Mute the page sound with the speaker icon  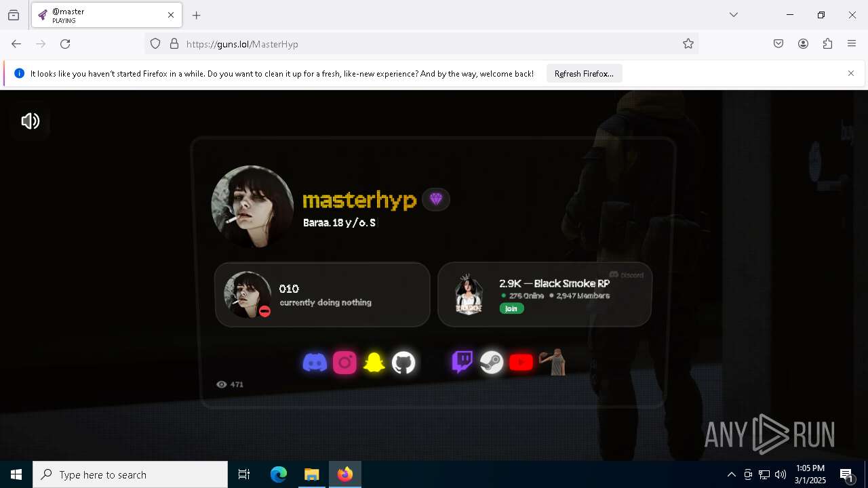(x=31, y=121)
